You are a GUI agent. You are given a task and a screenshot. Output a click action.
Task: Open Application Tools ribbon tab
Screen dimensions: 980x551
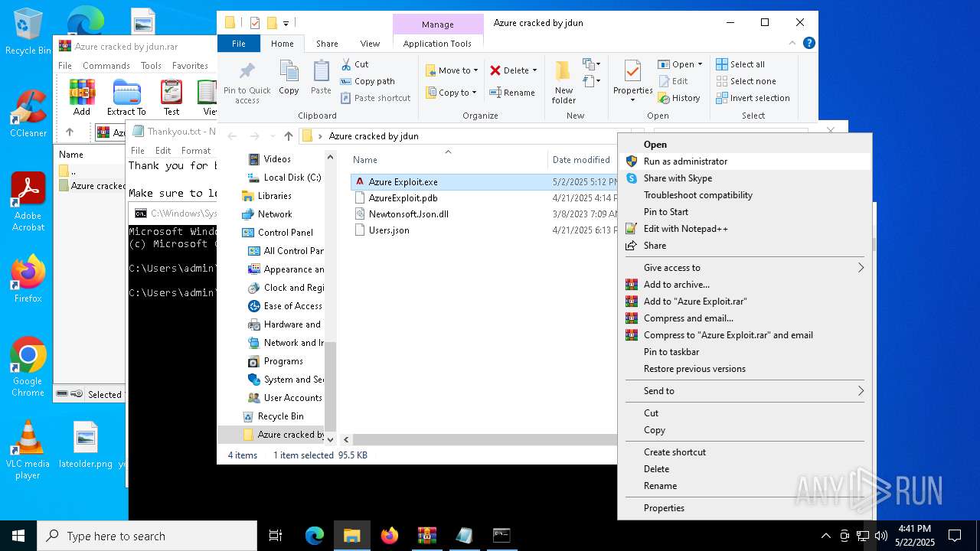click(x=437, y=44)
